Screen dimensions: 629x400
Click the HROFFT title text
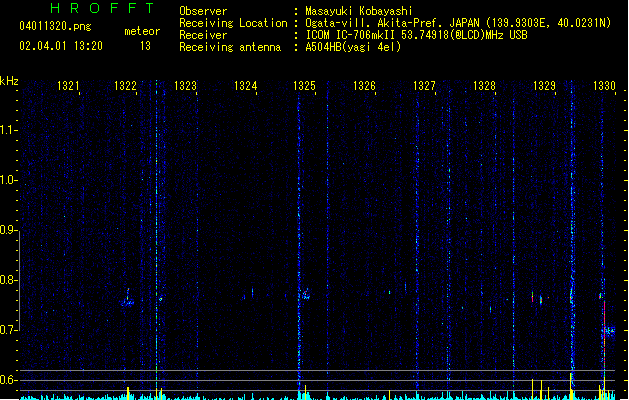tap(102, 8)
